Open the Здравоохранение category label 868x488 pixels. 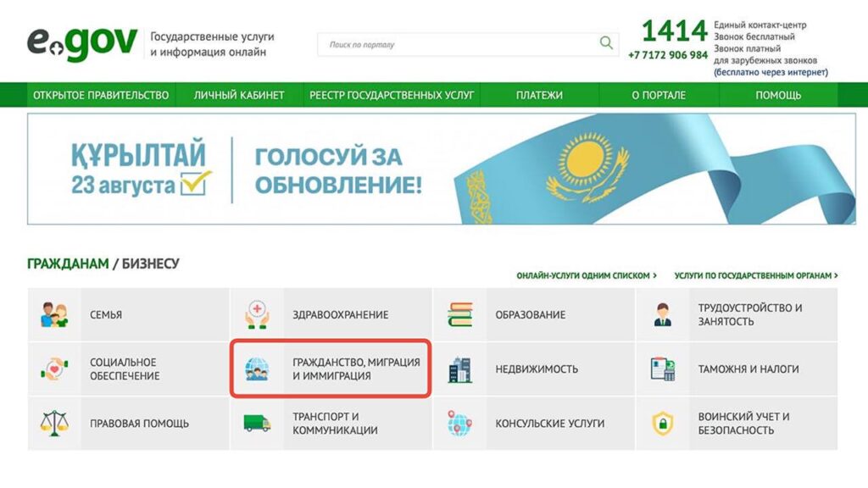click(x=341, y=314)
